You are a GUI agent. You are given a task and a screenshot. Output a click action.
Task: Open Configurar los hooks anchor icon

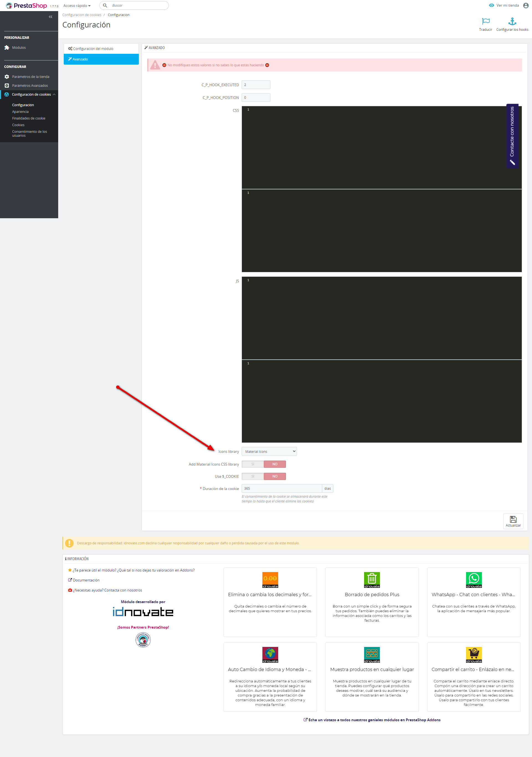point(512,21)
